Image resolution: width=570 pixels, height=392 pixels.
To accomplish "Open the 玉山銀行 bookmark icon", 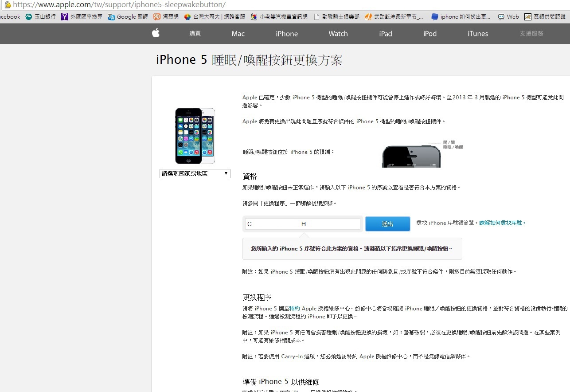I will tap(29, 17).
